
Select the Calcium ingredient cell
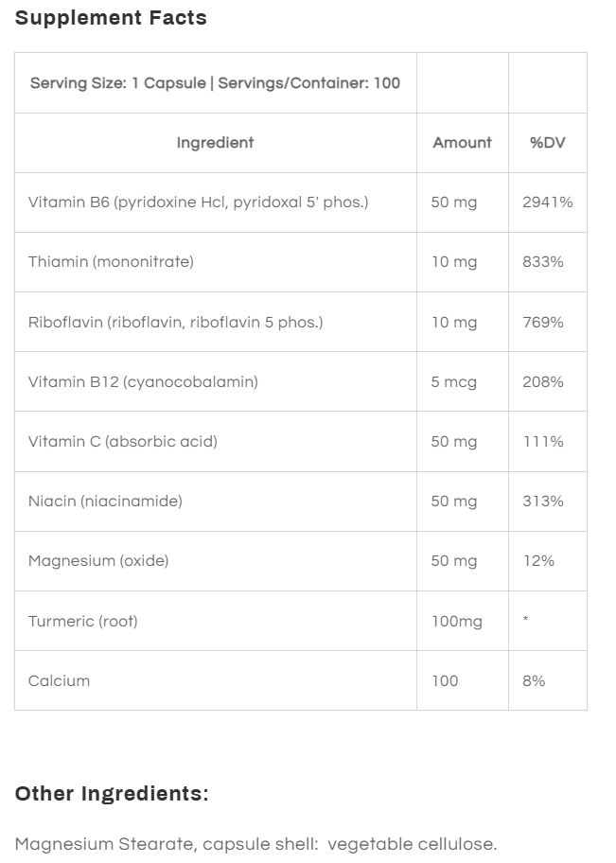click(x=59, y=681)
